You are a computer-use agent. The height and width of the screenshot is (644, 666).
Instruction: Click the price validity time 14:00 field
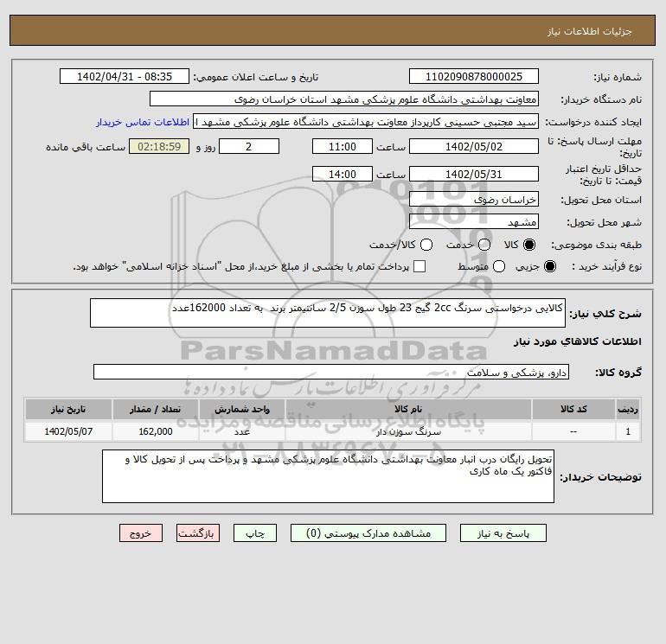(x=343, y=174)
